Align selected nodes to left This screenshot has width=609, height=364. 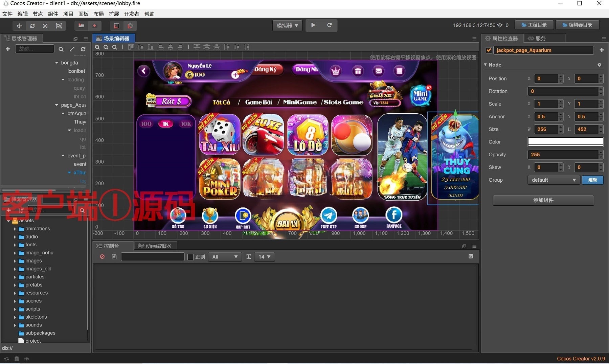coord(161,47)
